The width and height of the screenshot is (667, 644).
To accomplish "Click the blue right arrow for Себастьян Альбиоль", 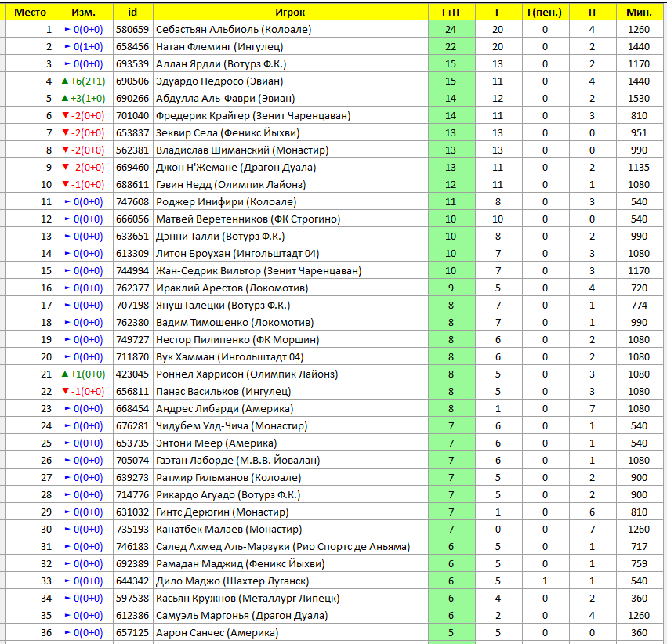I will (67, 29).
